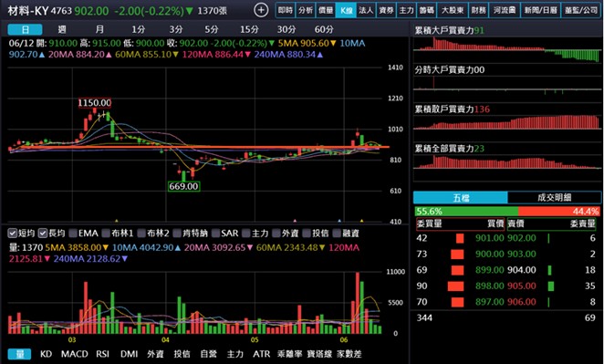Click the 累積大戶買賣力 chart
Image resolution: width=604 pixels, height=364 pixels.
(507, 49)
